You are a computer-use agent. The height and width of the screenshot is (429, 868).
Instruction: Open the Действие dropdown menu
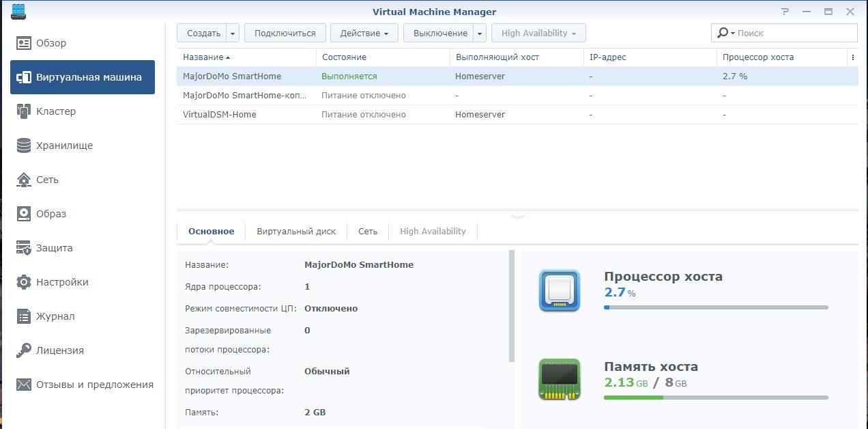tap(364, 33)
